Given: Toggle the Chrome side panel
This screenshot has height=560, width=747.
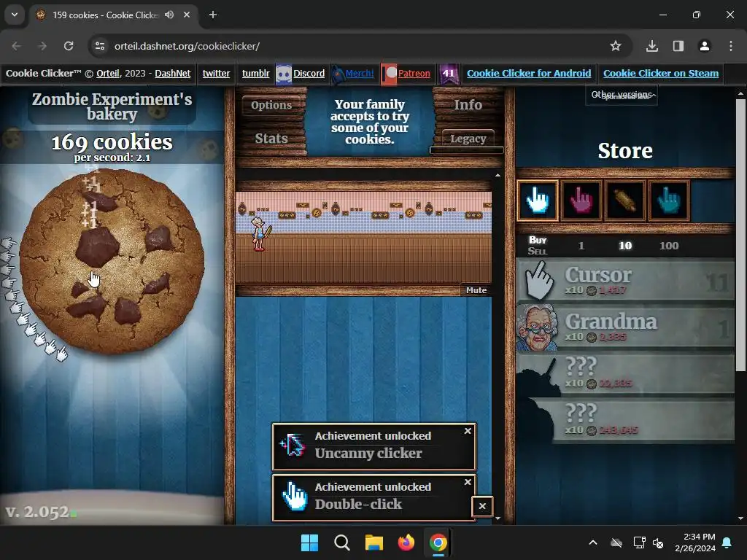Looking at the screenshot, I should 678,46.
